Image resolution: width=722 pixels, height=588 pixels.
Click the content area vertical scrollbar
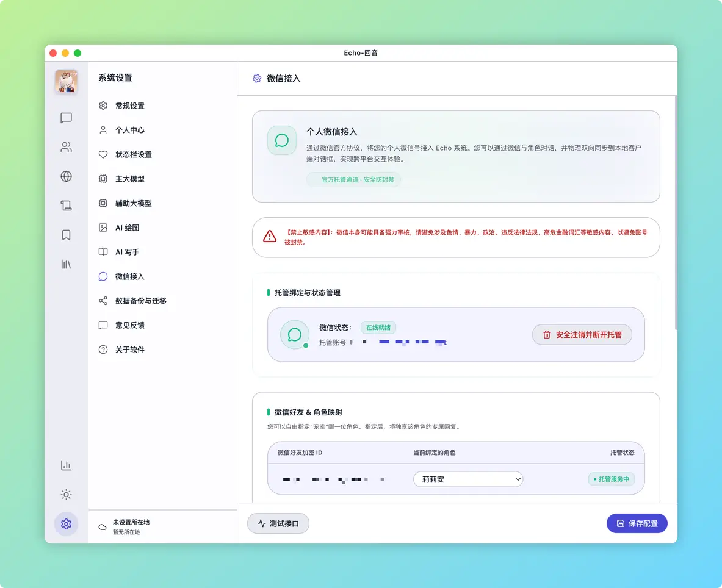coord(676,213)
